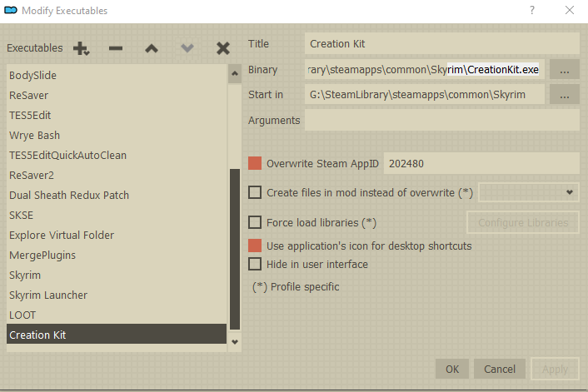Close the Modify Executables dialog
The image size is (588, 392).
click(569, 11)
